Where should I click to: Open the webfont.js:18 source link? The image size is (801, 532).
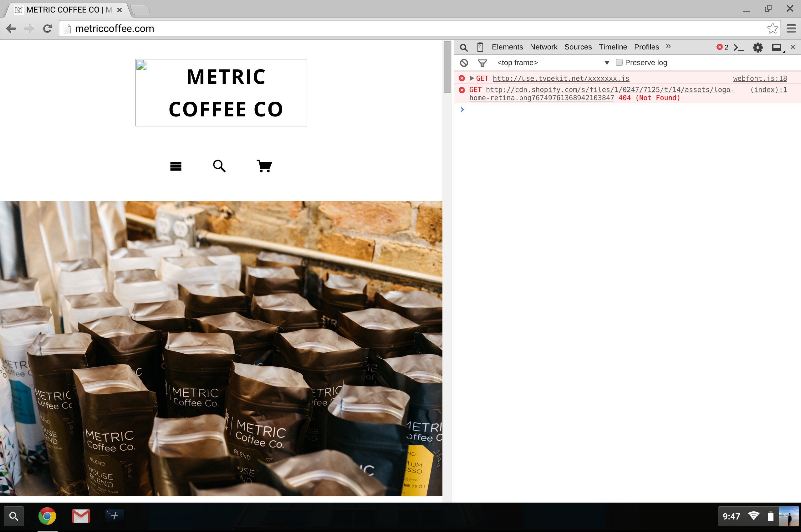[760, 78]
